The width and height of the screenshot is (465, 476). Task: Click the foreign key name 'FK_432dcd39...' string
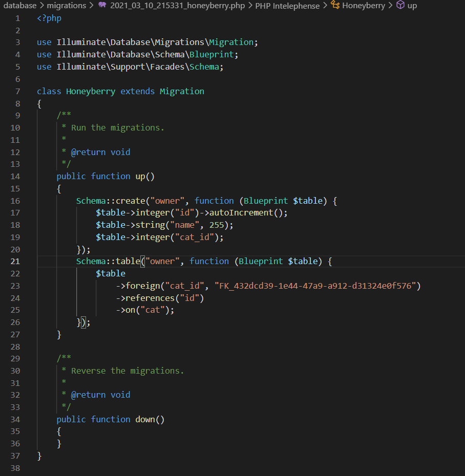coord(315,286)
